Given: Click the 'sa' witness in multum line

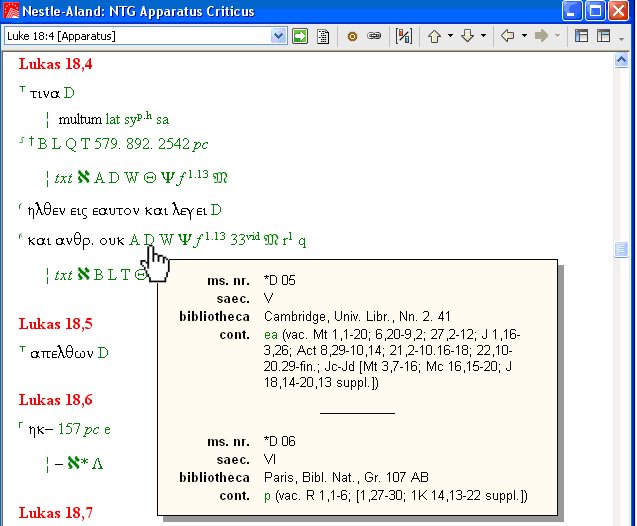Looking at the screenshot, I should click(162, 120).
